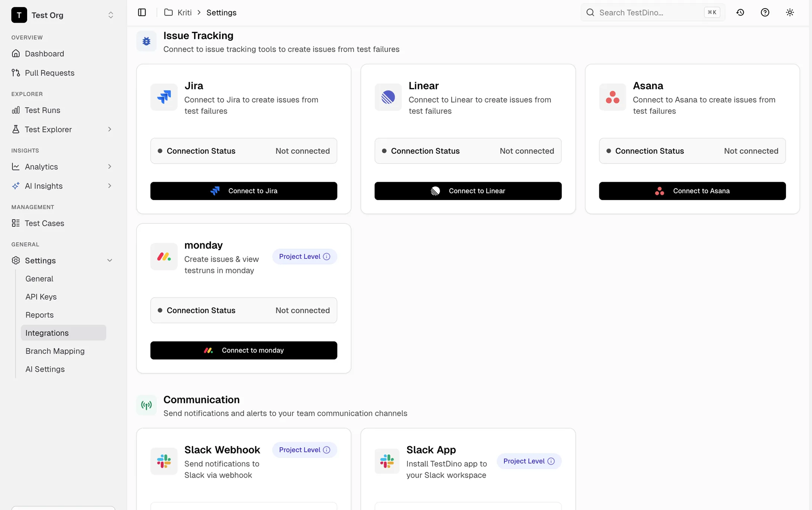Click the Communication broadcast icon
Screen dimensions: 812x510
click(x=146, y=405)
